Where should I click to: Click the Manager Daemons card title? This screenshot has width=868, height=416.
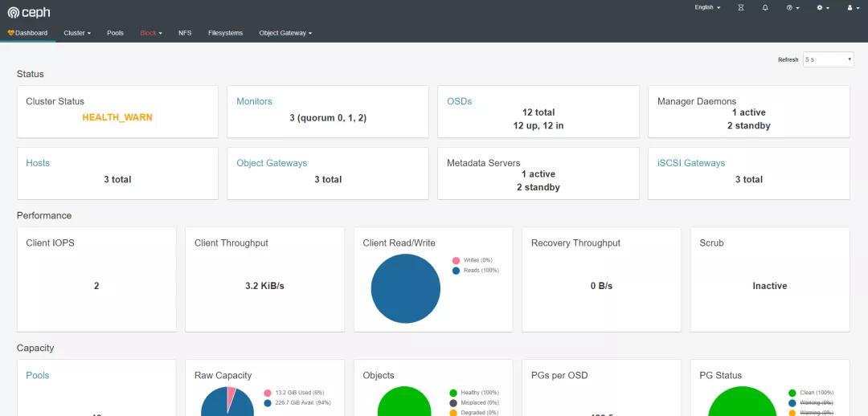697,101
